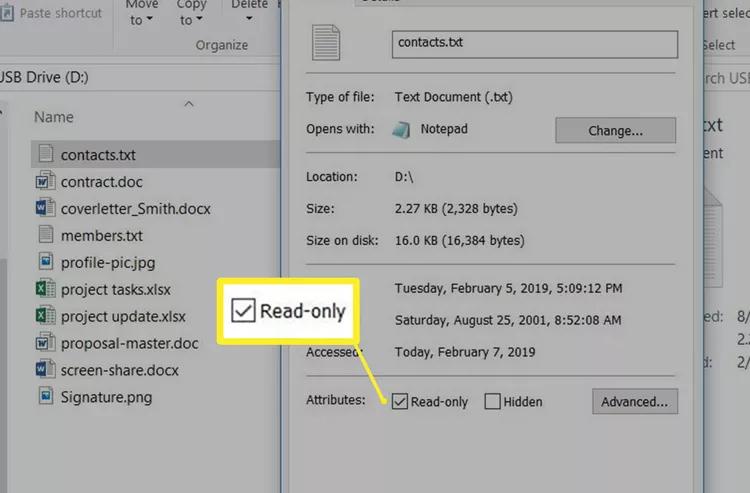Click the contract.doc Word icon
Screen dimensions: 750x493
pyautogui.click(x=45, y=181)
